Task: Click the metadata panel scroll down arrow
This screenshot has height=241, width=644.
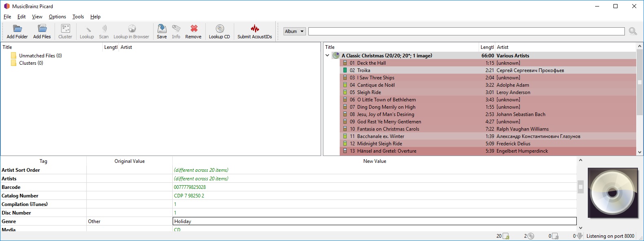Action: click(x=580, y=228)
